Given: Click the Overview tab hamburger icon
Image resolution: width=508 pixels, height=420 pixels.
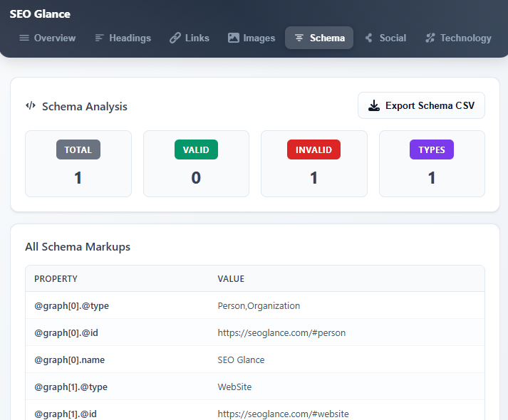Looking at the screenshot, I should tap(24, 38).
